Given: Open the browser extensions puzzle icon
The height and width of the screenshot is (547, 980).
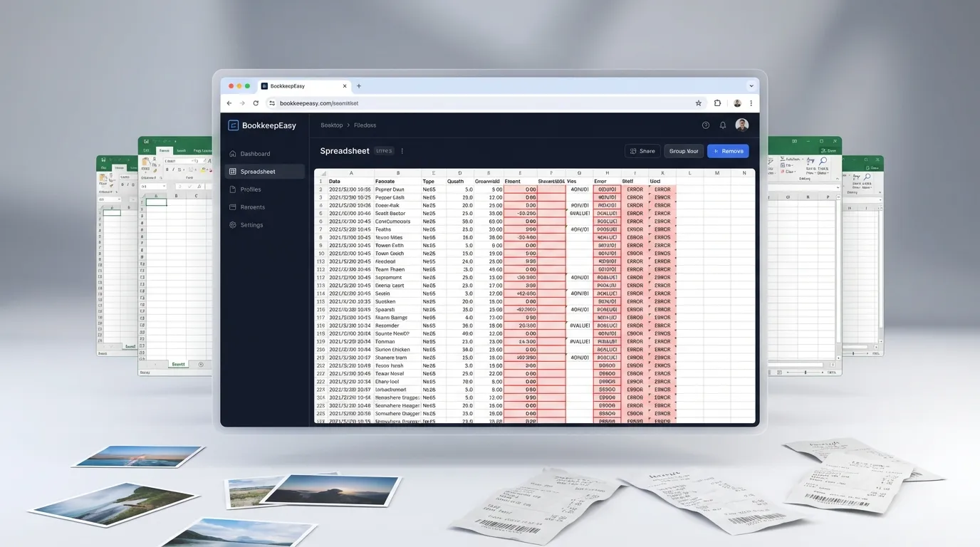Looking at the screenshot, I should [x=717, y=103].
